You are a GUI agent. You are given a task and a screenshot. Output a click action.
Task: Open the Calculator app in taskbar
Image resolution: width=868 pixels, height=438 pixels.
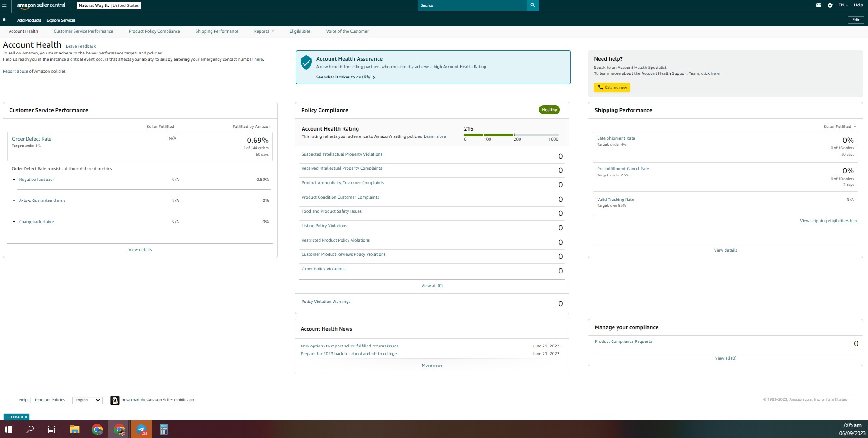click(x=164, y=429)
